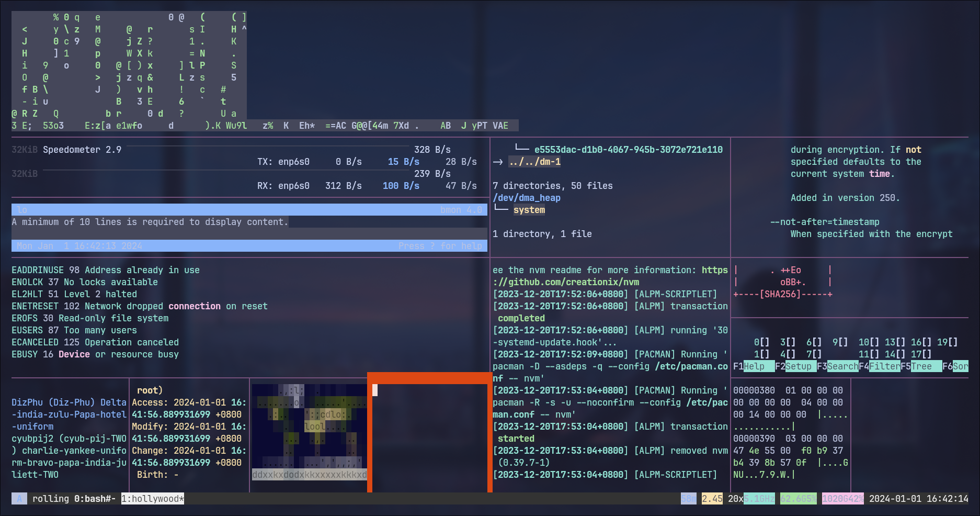This screenshot has height=516, width=980.
Task: Switch to tmux window 1:hollywood
Action: coord(153,499)
